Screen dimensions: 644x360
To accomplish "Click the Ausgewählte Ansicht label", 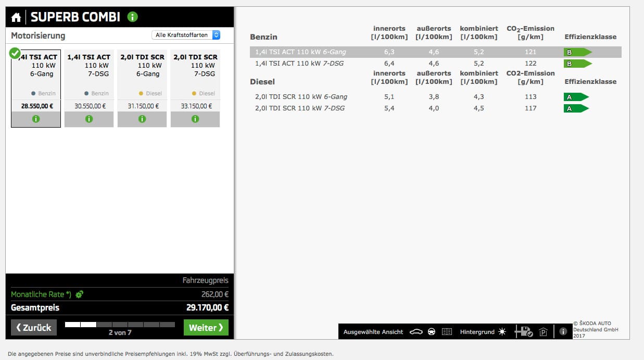I will [x=373, y=332].
